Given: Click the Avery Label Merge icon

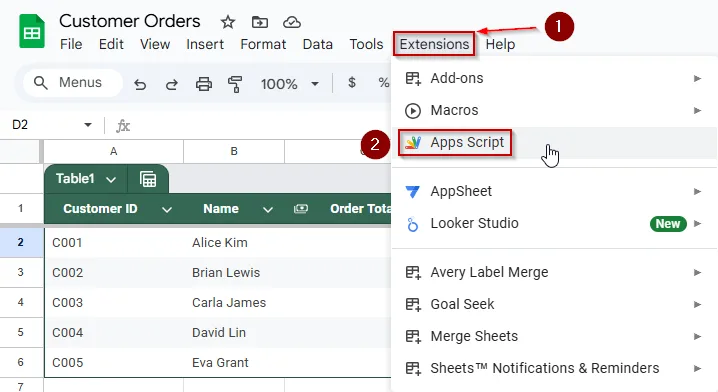Looking at the screenshot, I should point(413,273).
